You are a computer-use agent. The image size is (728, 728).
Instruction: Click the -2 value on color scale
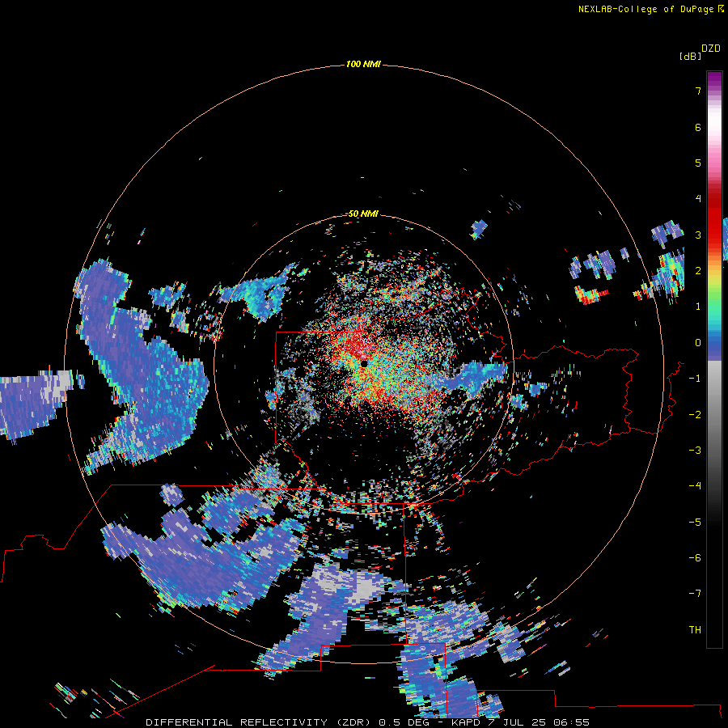(695, 415)
